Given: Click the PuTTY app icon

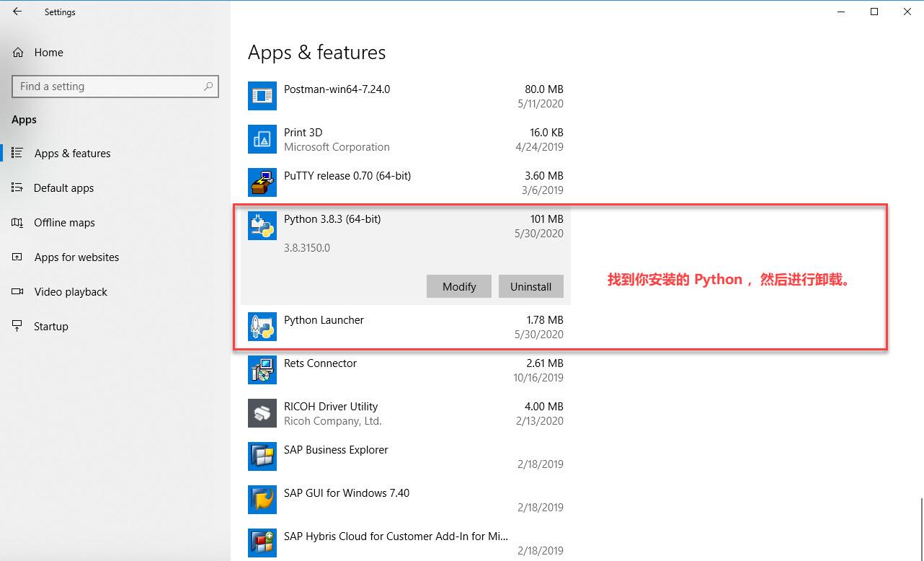Looking at the screenshot, I should click(262, 182).
